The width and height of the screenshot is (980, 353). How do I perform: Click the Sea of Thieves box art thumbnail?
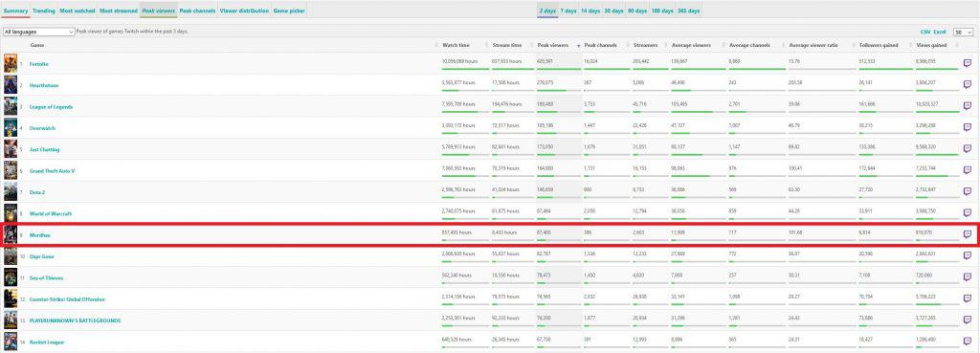coord(11,277)
